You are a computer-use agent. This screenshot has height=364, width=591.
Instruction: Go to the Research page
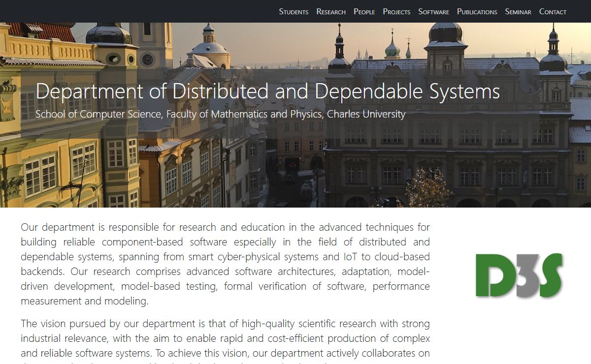tap(331, 12)
